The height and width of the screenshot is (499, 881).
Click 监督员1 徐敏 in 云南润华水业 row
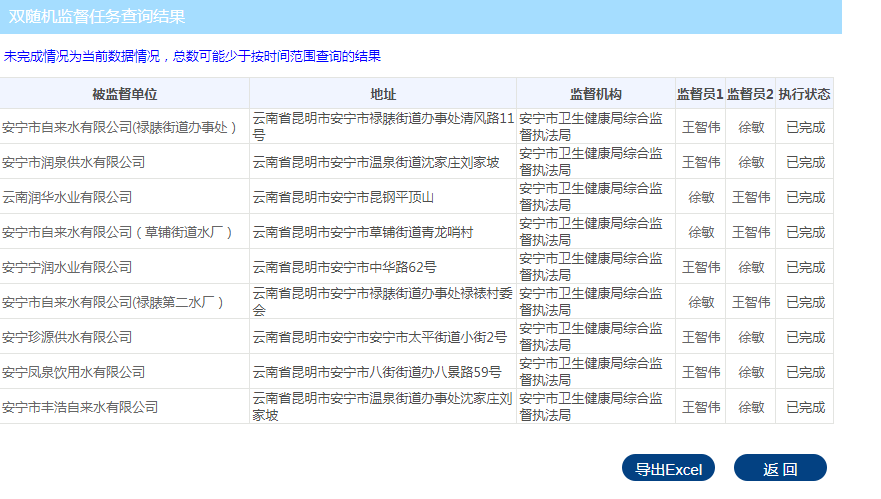[701, 197]
